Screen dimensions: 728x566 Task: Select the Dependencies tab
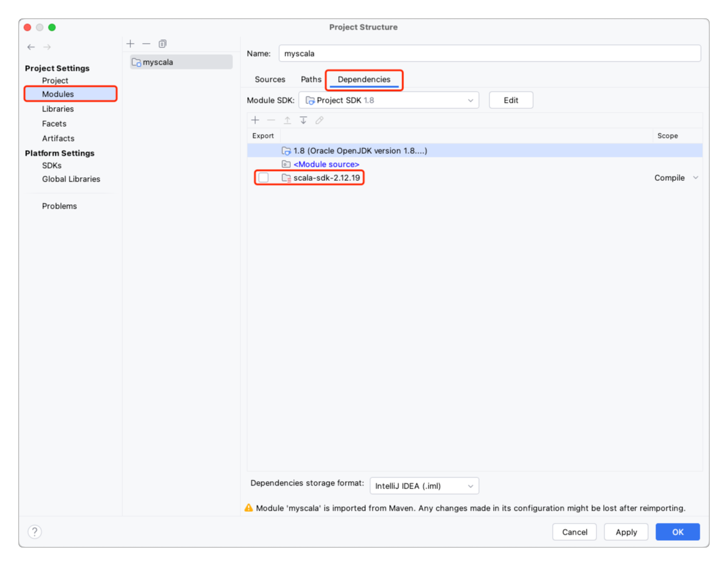(364, 79)
